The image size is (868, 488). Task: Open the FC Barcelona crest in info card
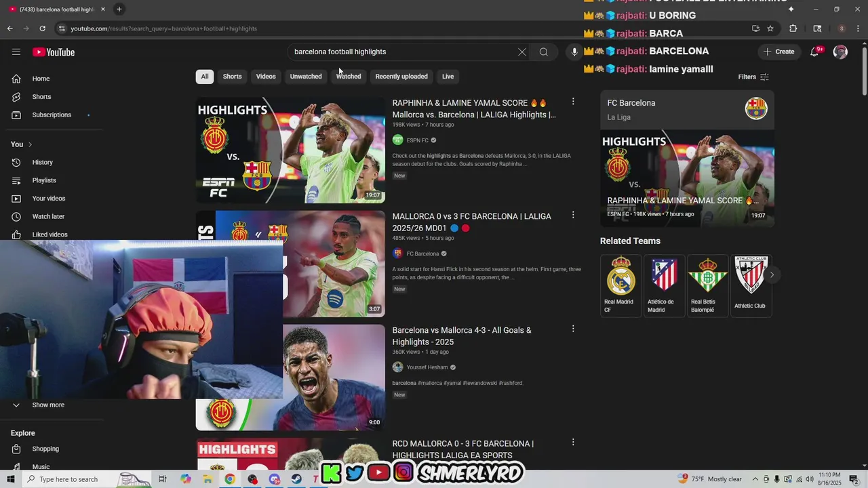pyautogui.click(x=756, y=108)
